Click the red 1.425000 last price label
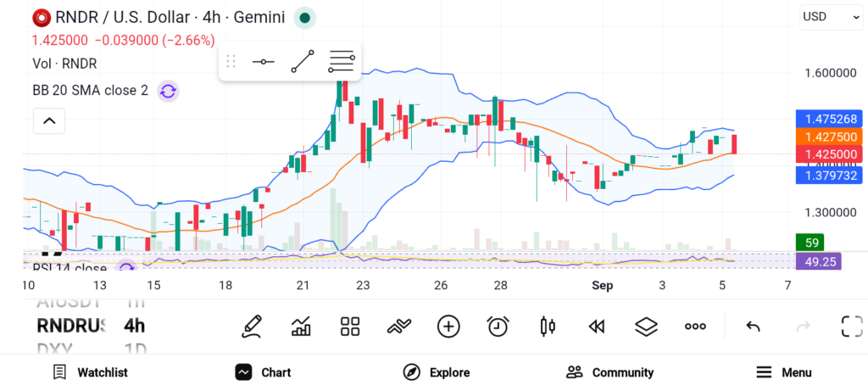This screenshot has width=868, height=391. tap(831, 154)
